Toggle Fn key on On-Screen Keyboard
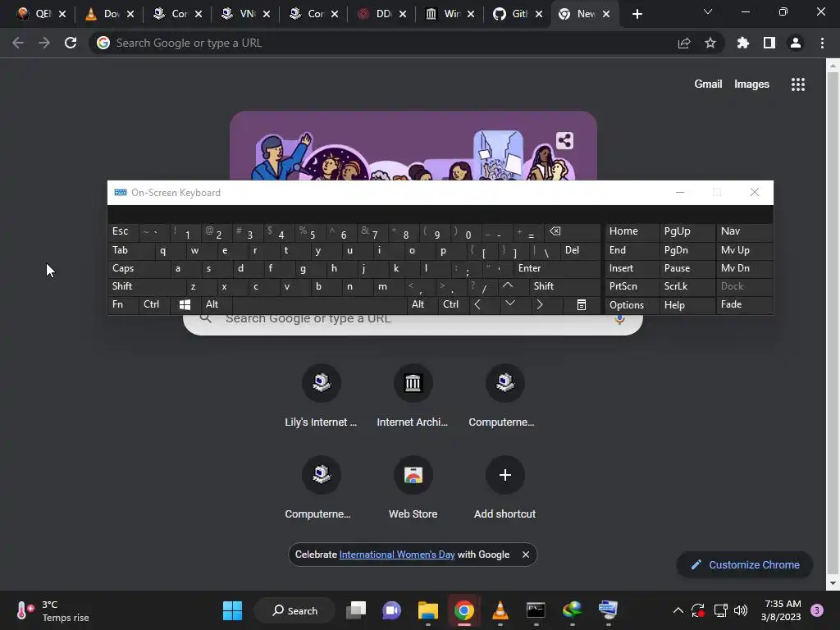Viewport: 840px width, 630px height. (123, 305)
